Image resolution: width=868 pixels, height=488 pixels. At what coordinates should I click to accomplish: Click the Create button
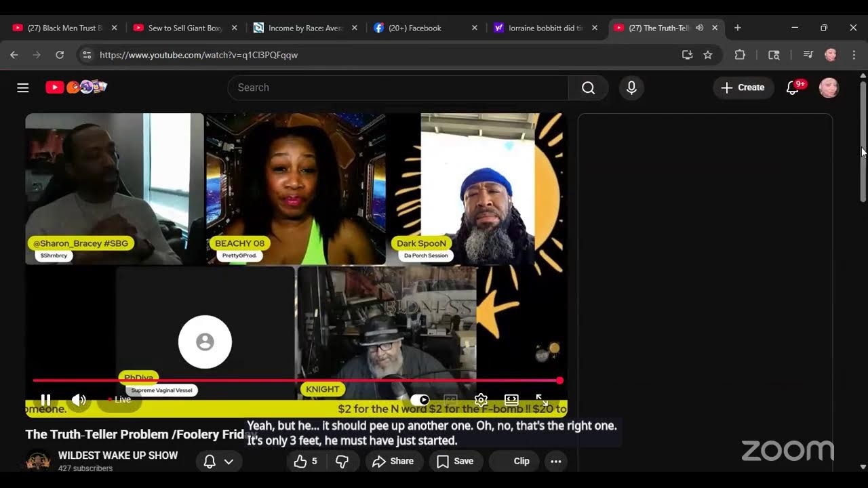point(743,87)
